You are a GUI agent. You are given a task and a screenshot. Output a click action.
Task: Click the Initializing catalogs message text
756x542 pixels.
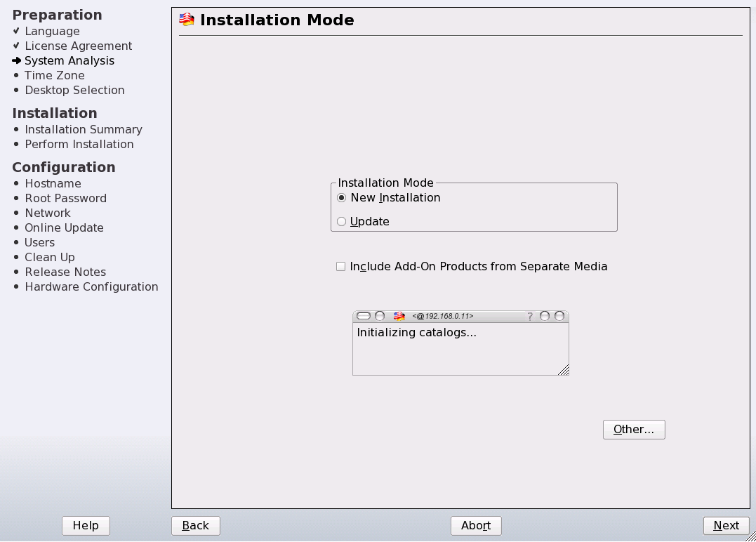[x=417, y=333]
